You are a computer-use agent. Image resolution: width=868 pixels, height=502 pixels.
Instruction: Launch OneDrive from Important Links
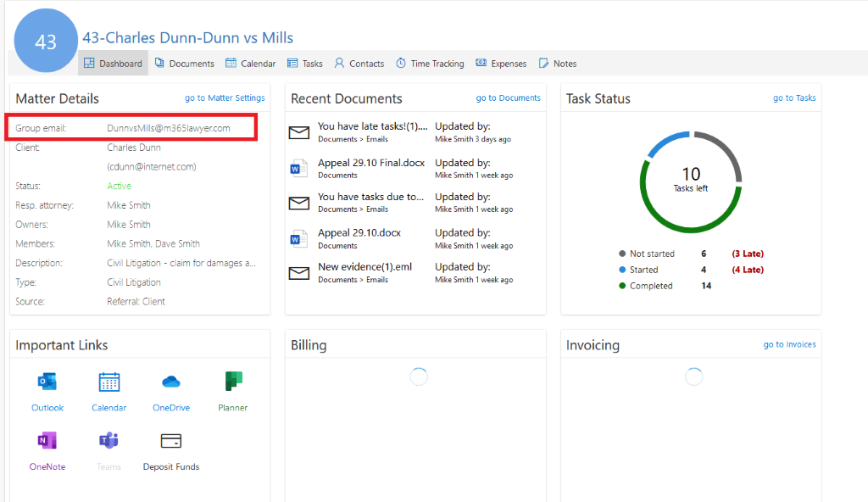tap(171, 382)
